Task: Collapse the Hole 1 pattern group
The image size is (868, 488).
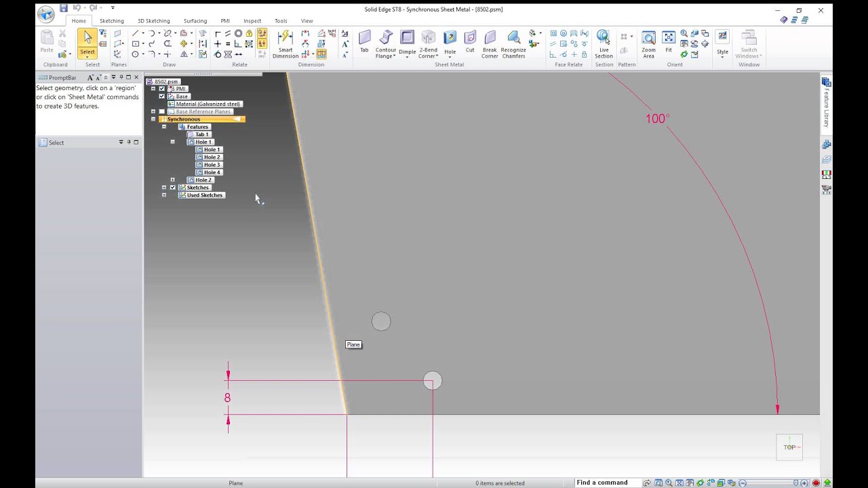Action: tap(172, 142)
